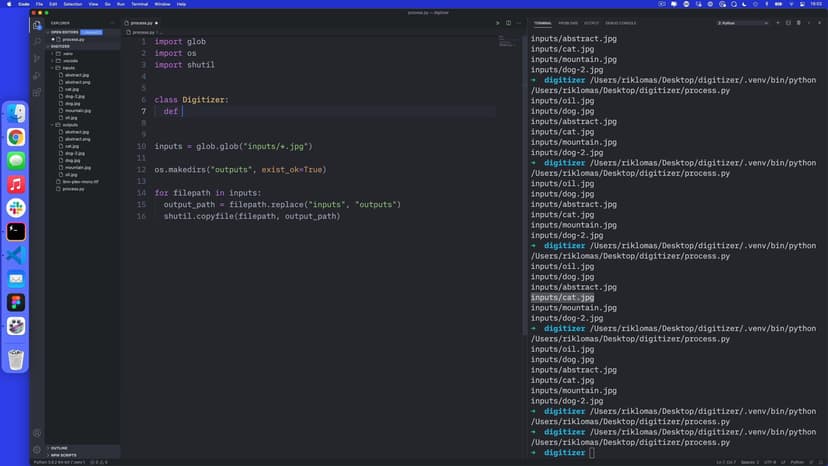The image size is (828, 466).
Task: Open the Search view in activity bar
Action: click(x=37, y=41)
